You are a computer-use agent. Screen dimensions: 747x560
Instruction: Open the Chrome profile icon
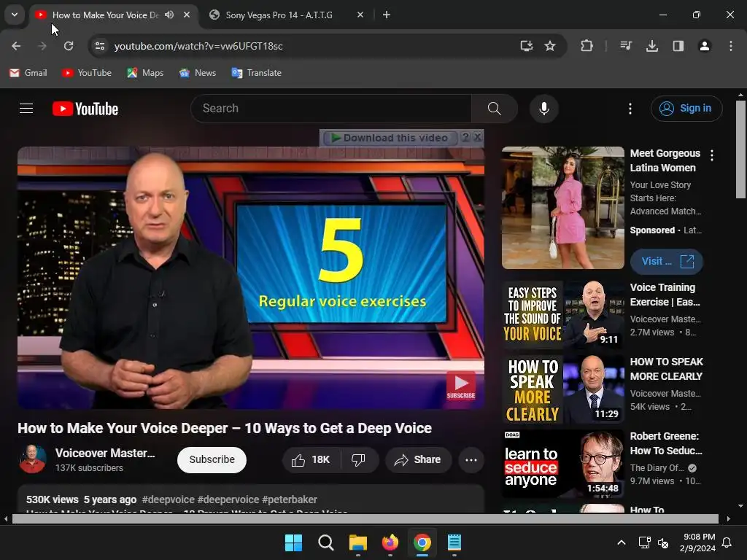point(705,46)
